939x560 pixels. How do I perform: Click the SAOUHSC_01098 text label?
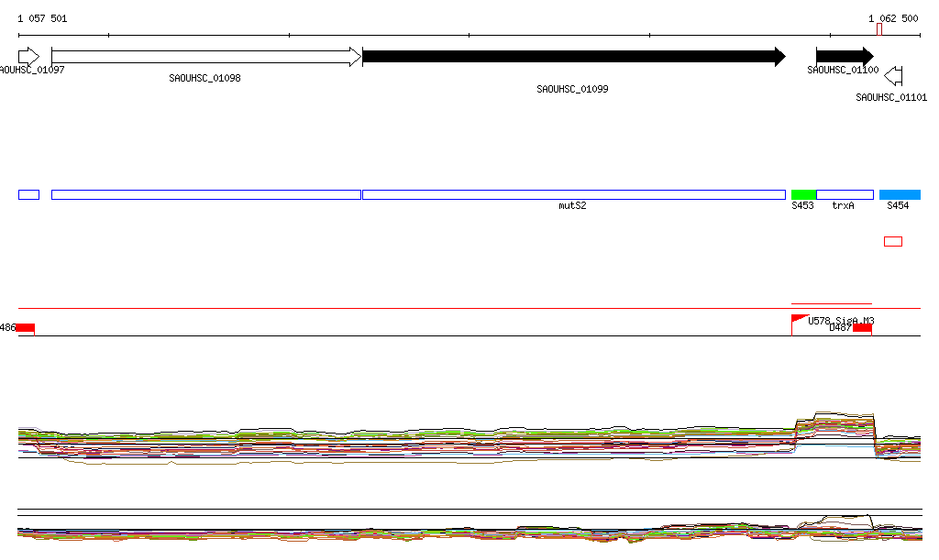tap(204, 78)
